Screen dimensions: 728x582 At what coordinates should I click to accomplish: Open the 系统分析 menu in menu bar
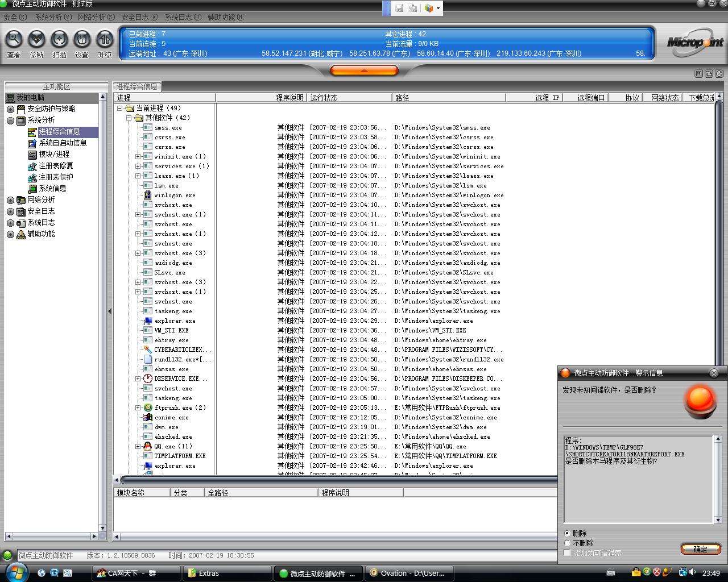click(53, 17)
